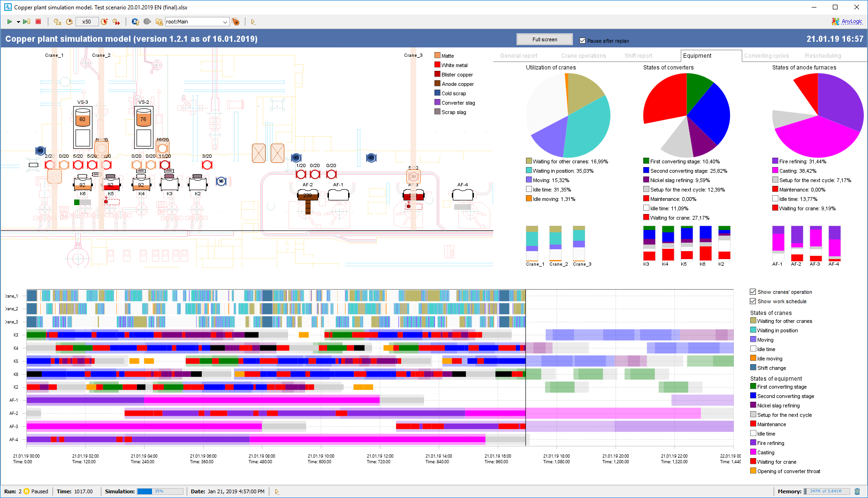Stop the simulation with the red square
This screenshot has height=498, width=868.
point(38,22)
